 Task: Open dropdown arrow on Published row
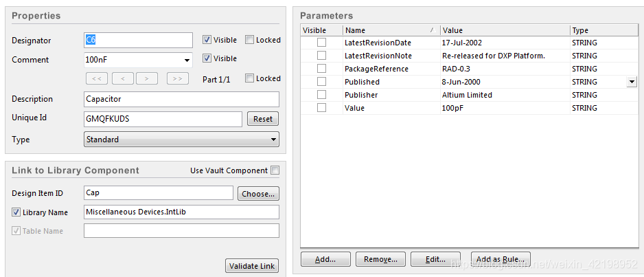(x=631, y=82)
